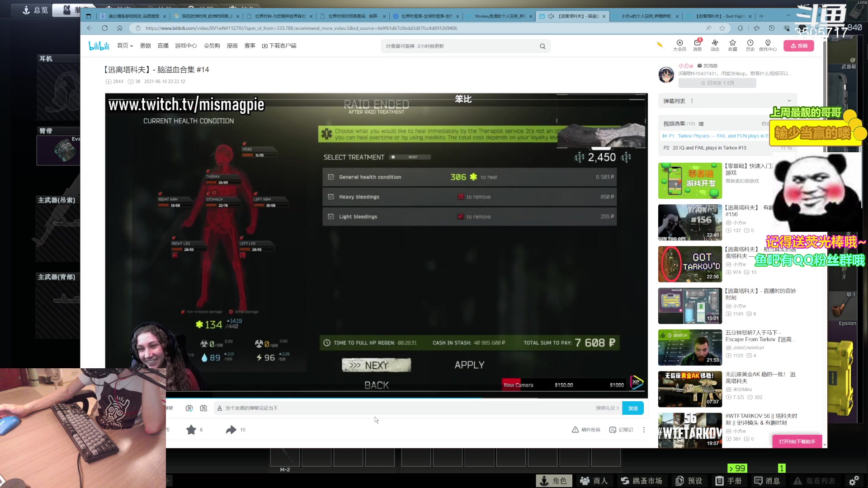
Task: Open danmaku list options dots
Action: (x=692, y=101)
